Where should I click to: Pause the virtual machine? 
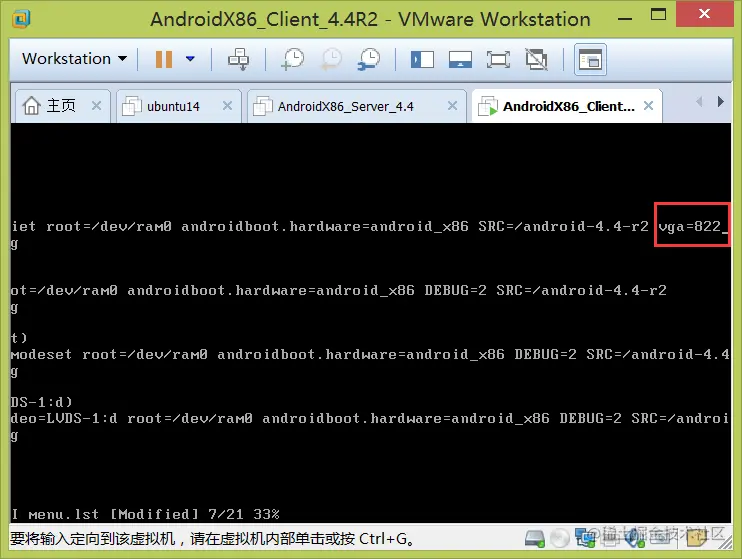(164, 59)
